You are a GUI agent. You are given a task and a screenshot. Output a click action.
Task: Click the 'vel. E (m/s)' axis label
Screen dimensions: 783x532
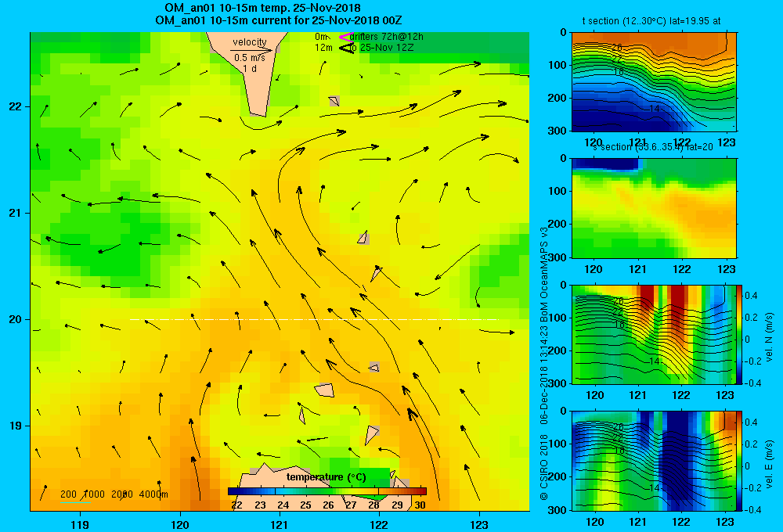pos(769,464)
